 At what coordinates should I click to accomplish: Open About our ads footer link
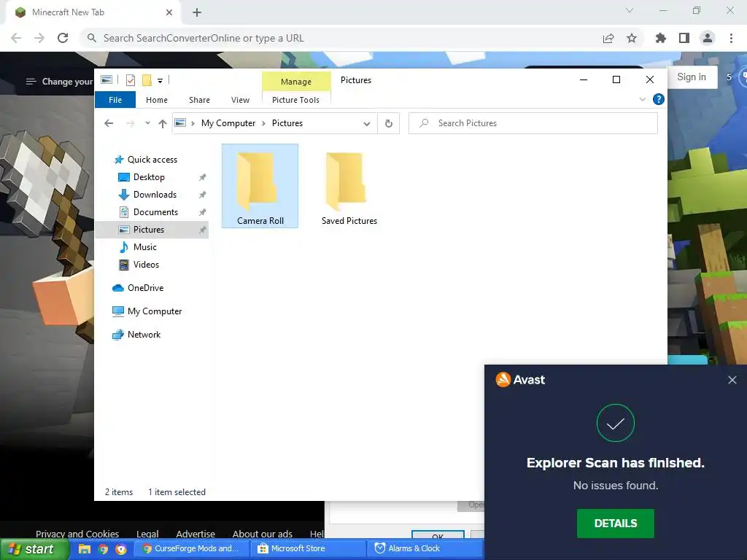click(x=262, y=534)
